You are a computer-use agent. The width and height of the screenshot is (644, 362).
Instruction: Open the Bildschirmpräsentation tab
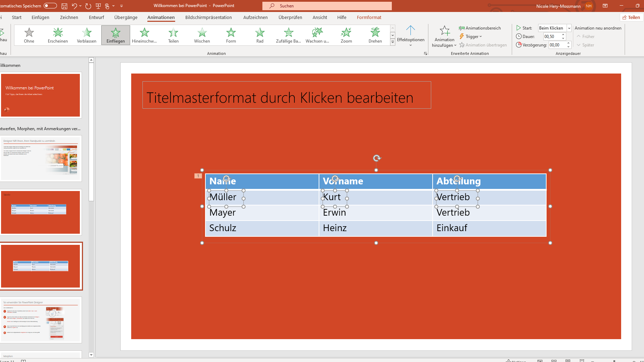pos(208,17)
